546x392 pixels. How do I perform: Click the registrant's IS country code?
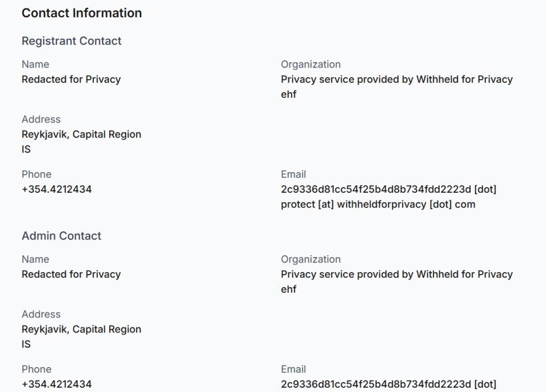point(26,150)
